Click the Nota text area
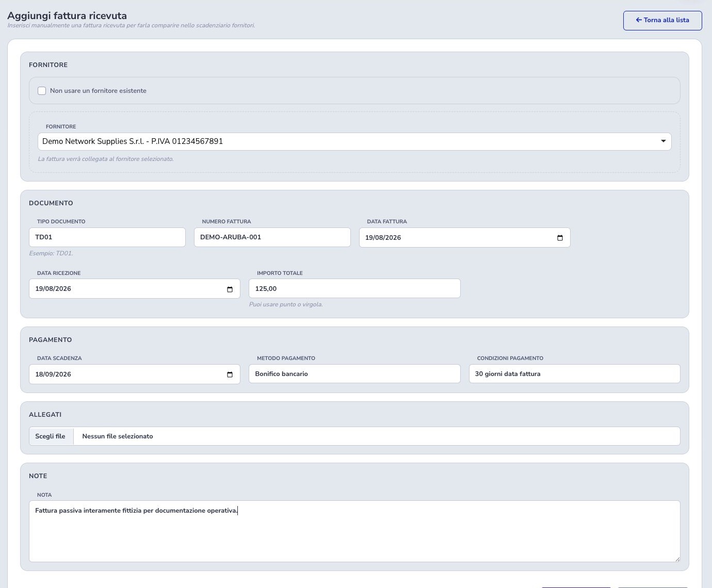The width and height of the screenshot is (712, 588). pyautogui.click(x=354, y=531)
